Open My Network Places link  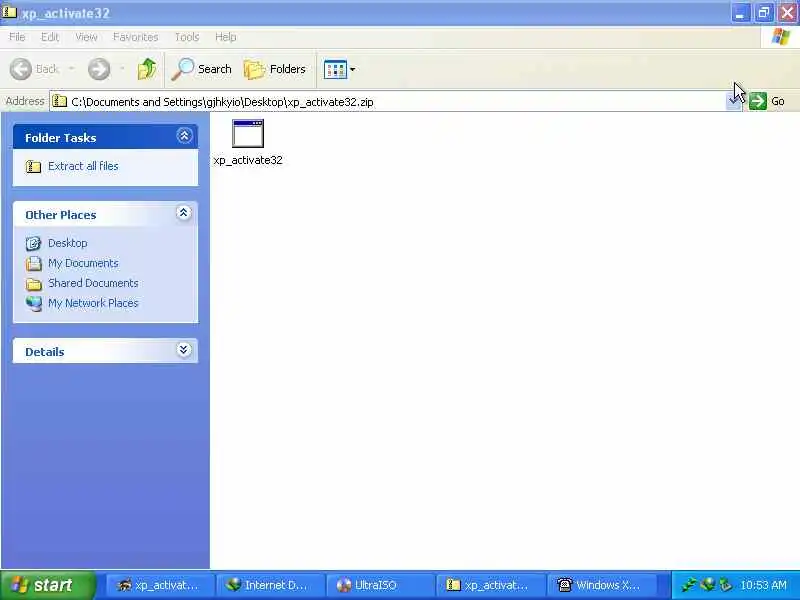pos(93,303)
